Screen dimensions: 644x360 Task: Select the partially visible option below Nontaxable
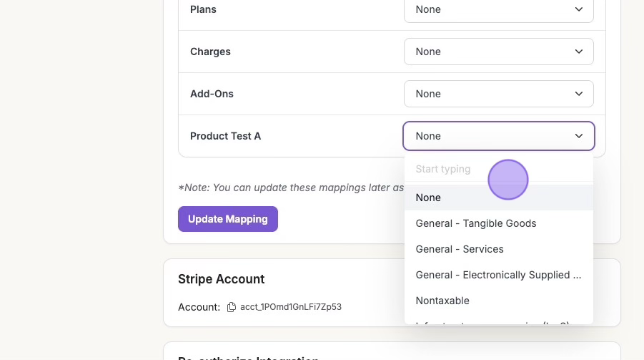(493, 321)
